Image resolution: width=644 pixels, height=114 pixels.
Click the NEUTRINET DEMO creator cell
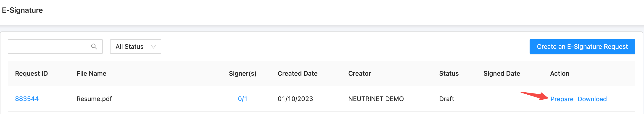coord(376,99)
